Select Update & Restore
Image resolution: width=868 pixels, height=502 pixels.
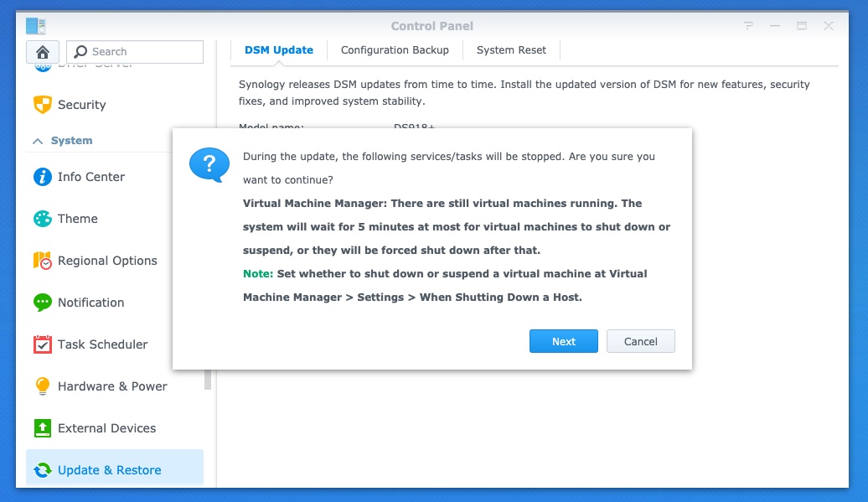pyautogui.click(x=115, y=468)
